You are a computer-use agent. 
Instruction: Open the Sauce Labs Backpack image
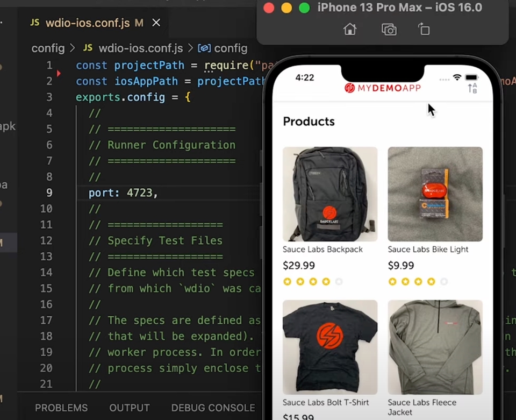click(x=330, y=194)
